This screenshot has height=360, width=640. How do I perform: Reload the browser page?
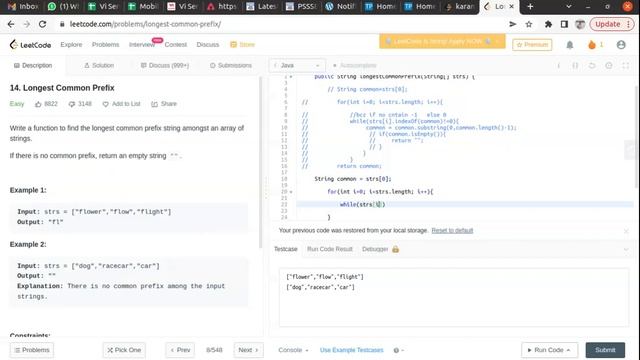pyautogui.click(x=42, y=24)
